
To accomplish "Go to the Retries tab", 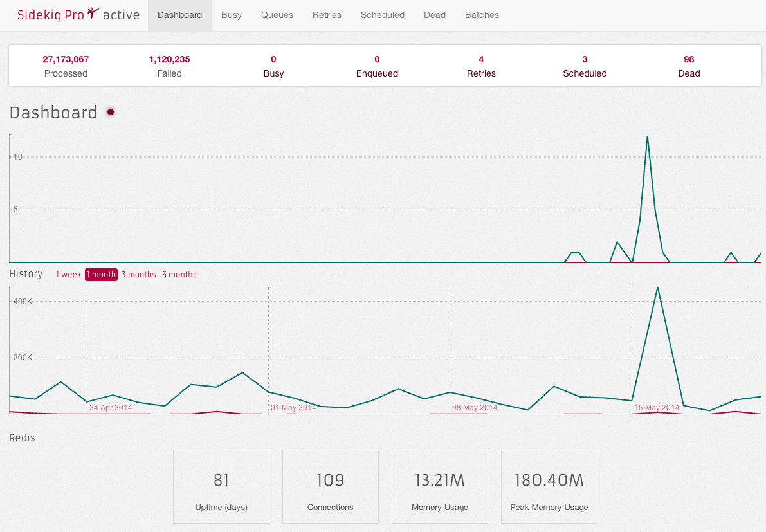I will click(327, 15).
